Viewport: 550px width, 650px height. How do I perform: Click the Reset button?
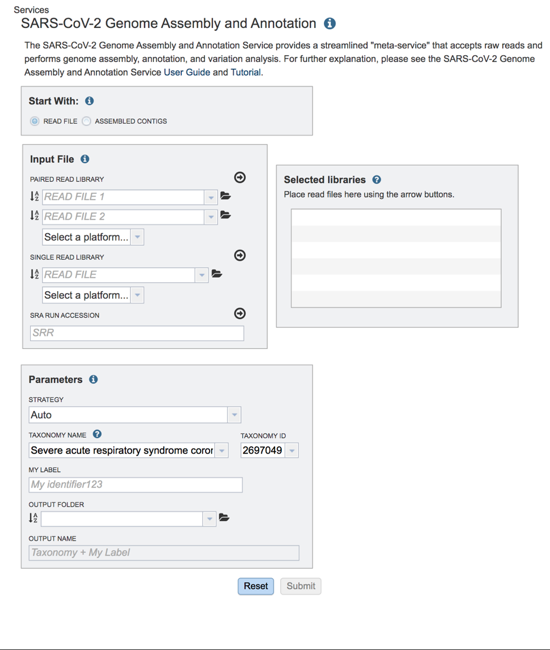click(256, 586)
